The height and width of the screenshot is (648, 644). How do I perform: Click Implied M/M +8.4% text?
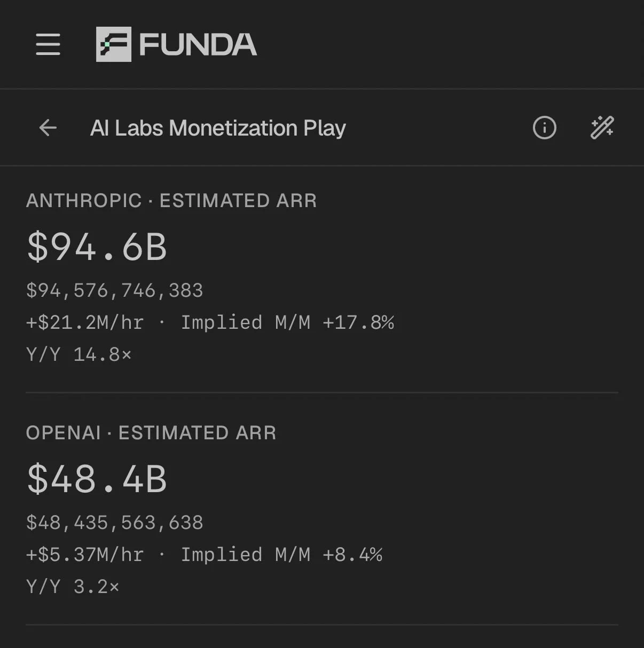click(x=281, y=555)
